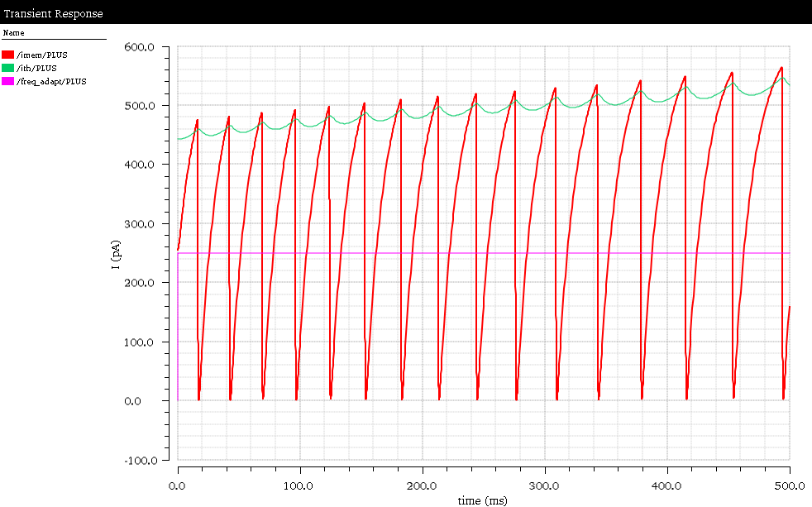Click the -100.0 y-axis tick label

coord(141,461)
